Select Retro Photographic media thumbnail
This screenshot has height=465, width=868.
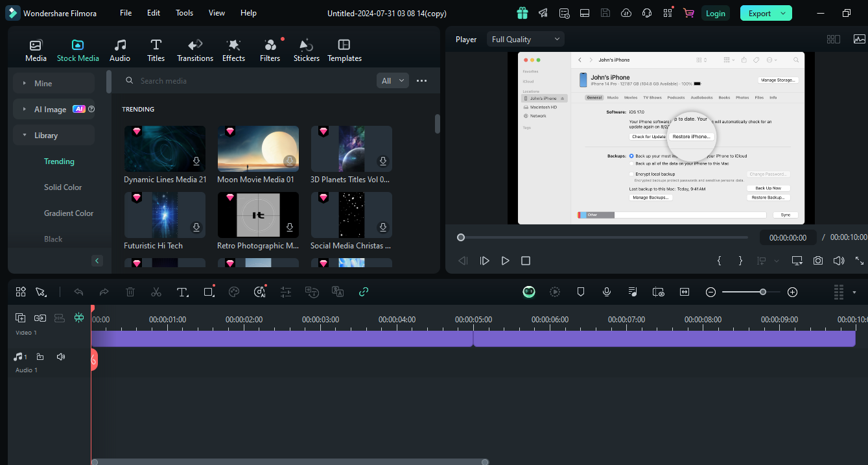click(258, 215)
